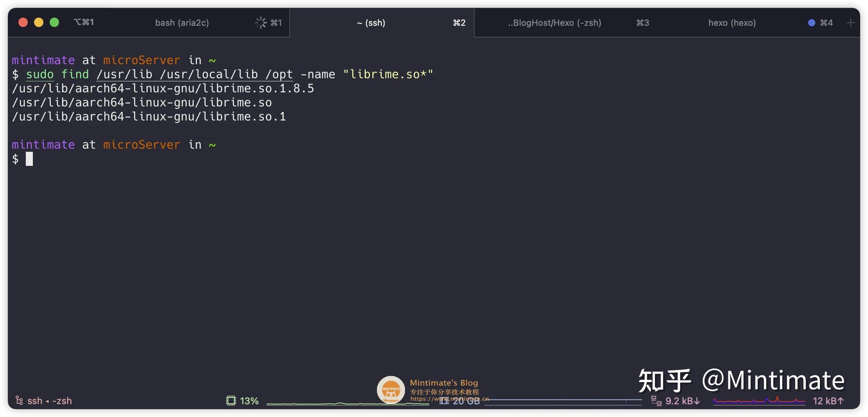The height and width of the screenshot is (417, 868).
Task: Click the block cursor at the shell prompt
Action: 29,158
